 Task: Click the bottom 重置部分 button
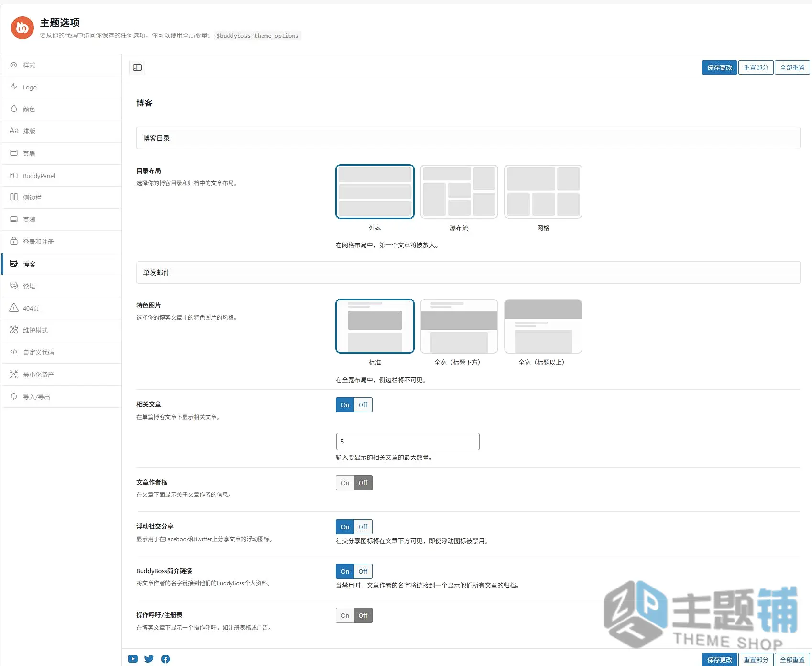click(756, 659)
